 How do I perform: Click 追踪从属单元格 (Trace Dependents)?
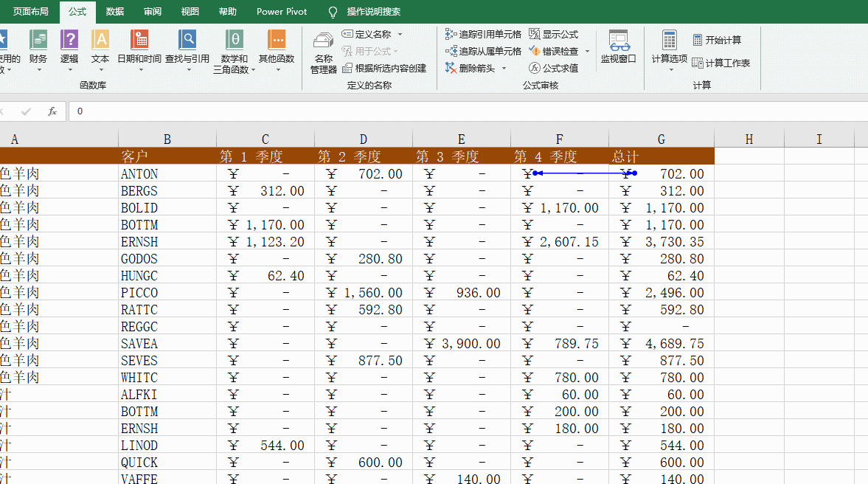(483, 51)
